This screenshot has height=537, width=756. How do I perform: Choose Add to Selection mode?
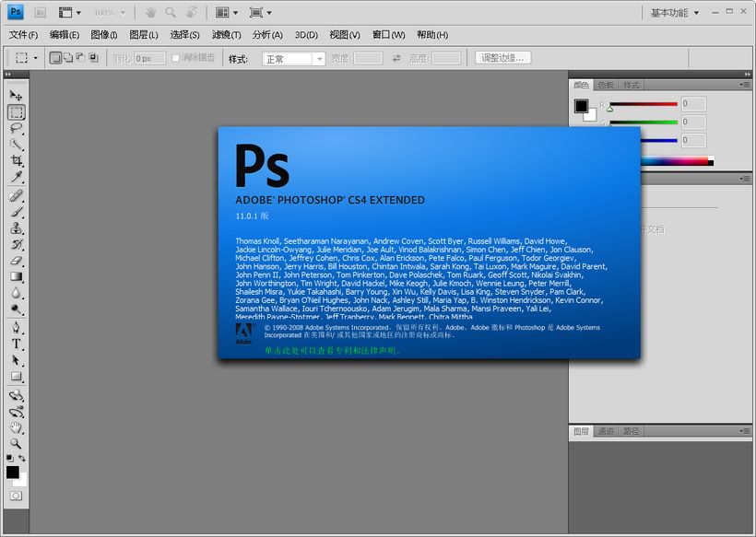pos(68,58)
